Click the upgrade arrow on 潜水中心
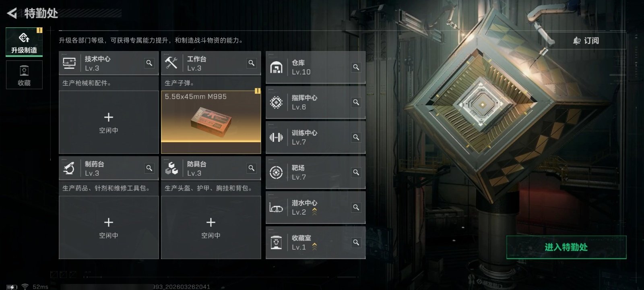The height and width of the screenshot is (290, 644). click(x=314, y=212)
